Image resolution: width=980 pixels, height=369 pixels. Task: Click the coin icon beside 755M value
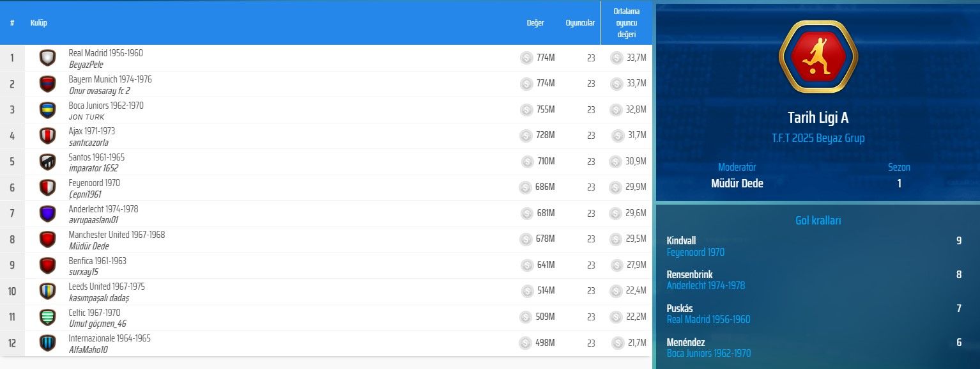(526, 110)
